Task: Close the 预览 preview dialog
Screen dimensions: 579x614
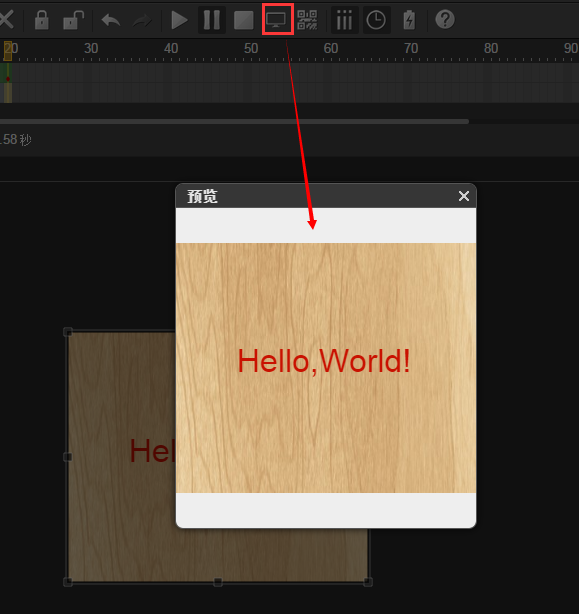Action: [x=464, y=196]
